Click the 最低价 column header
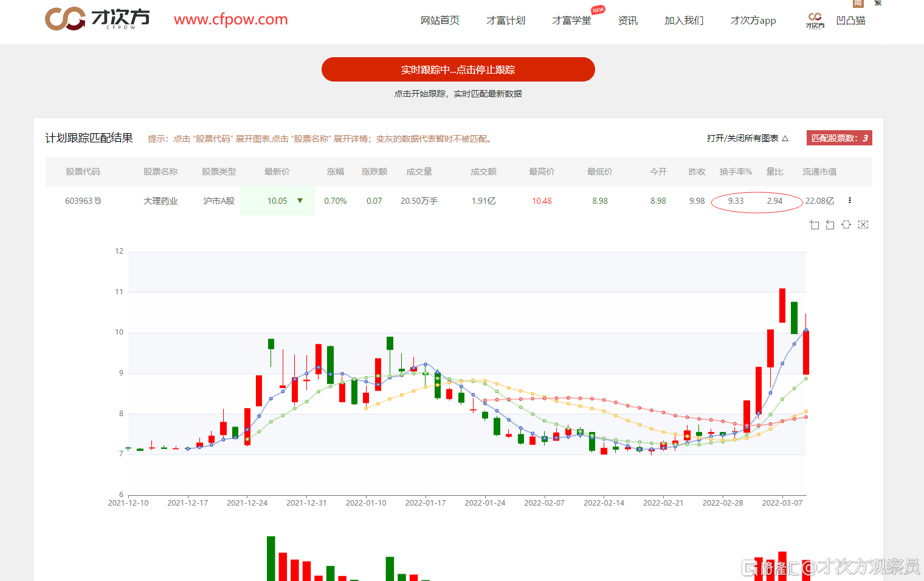 coord(600,172)
